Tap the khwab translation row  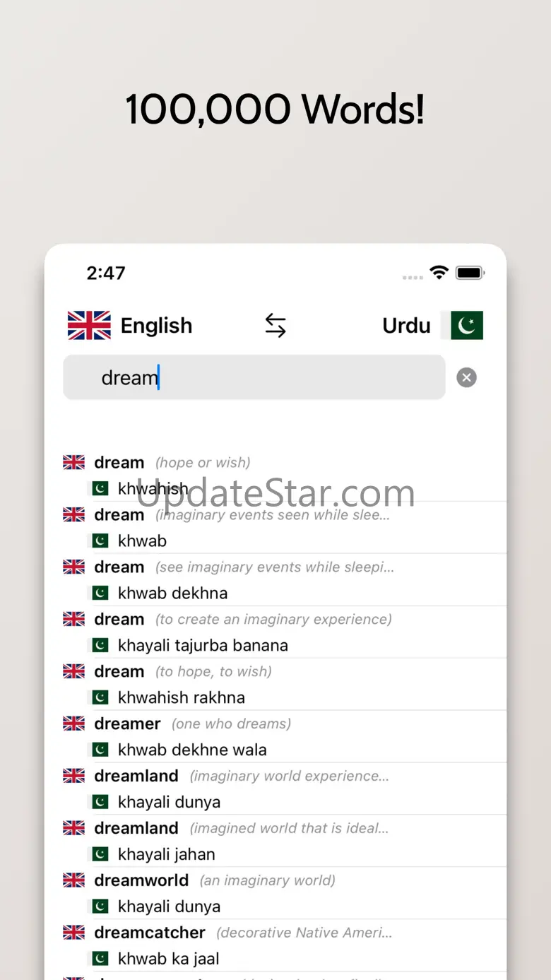click(x=285, y=541)
